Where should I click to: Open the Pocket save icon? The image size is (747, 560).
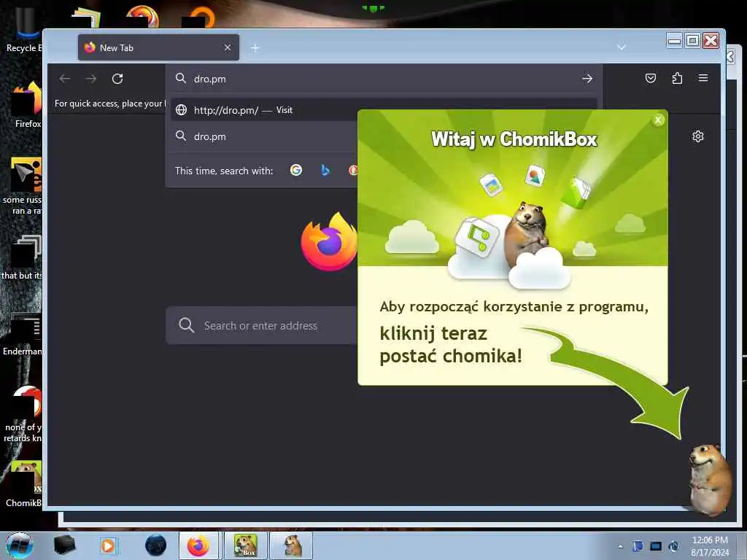pos(650,78)
